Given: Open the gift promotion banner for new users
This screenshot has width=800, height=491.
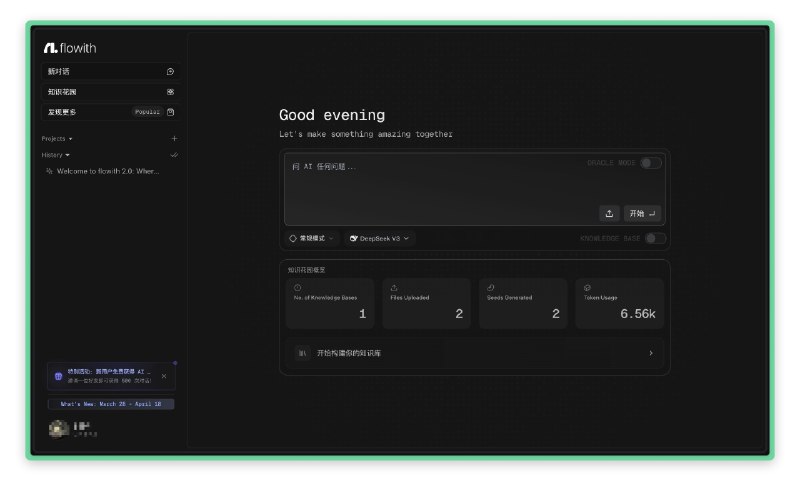Looking at the screenshot, I should point(111,376).
